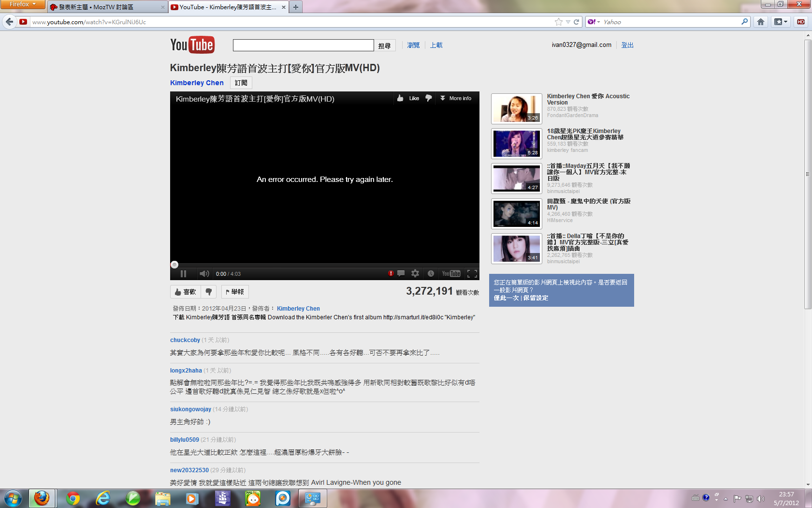Click the red error warning icon in the player

[x=391, y=274]
